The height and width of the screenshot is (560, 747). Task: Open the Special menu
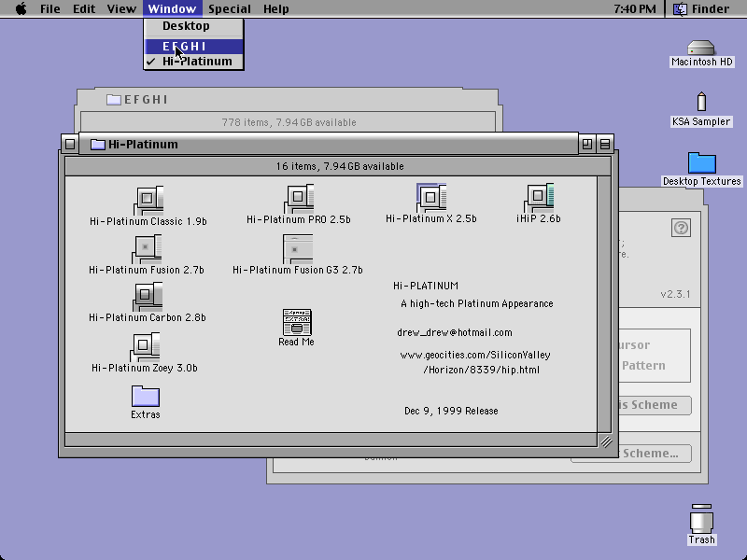pyautogui.click(x=230, y=8)
